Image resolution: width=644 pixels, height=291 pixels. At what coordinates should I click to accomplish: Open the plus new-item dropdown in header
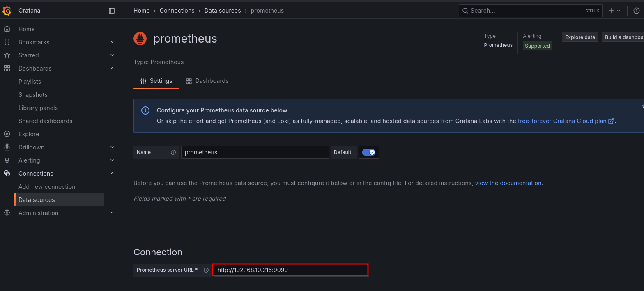pyautogui.click(x=614, y=11)
